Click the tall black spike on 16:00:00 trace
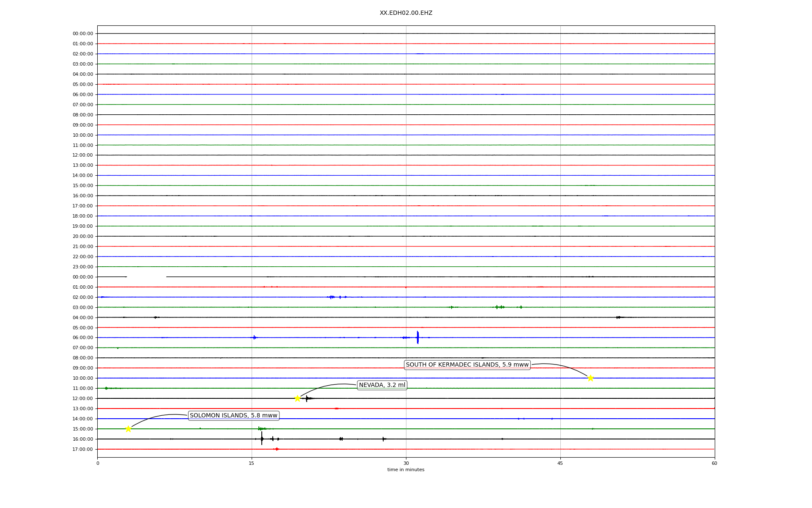812x508 pixels. click(x=262, y=439)
